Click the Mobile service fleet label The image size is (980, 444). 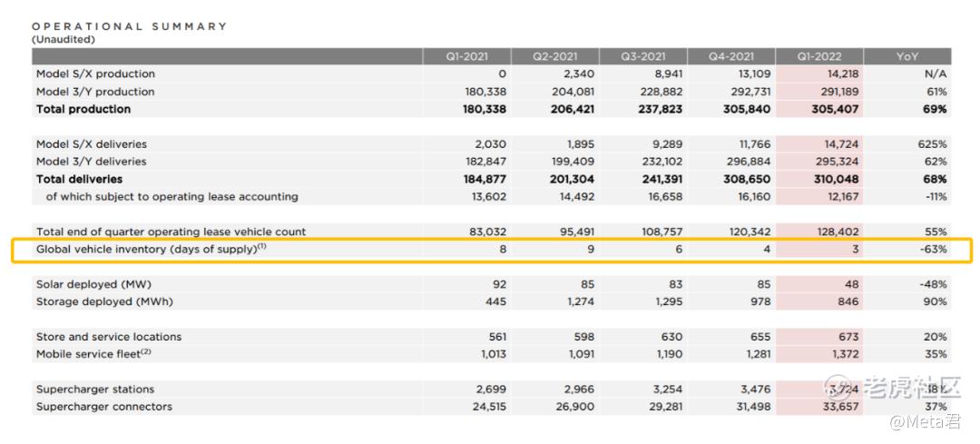[93, 354]
